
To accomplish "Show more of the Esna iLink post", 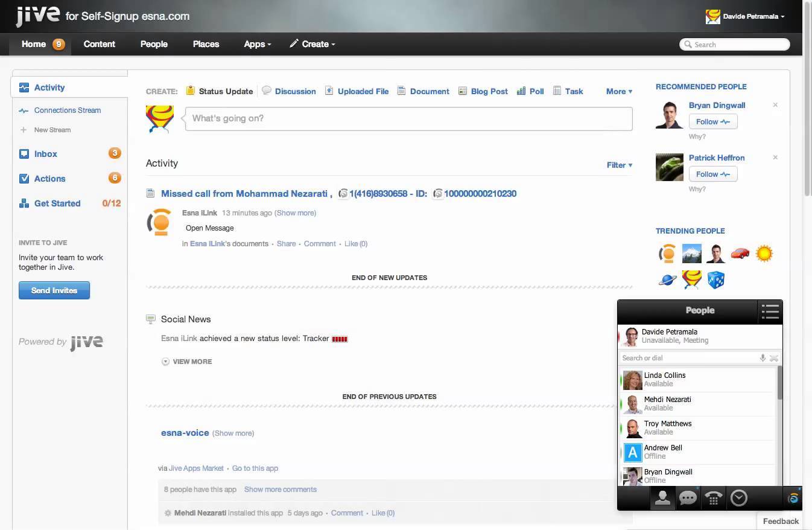I will tap(295, 213).
